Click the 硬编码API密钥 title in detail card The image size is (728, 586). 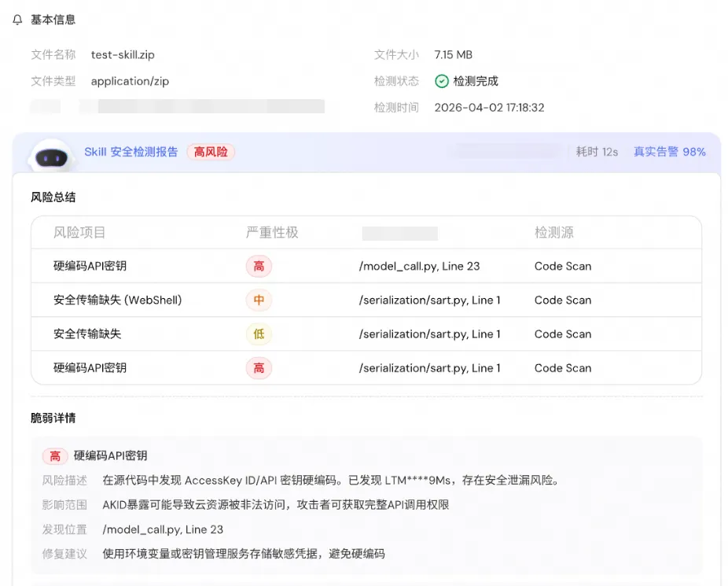coord(111,455)
